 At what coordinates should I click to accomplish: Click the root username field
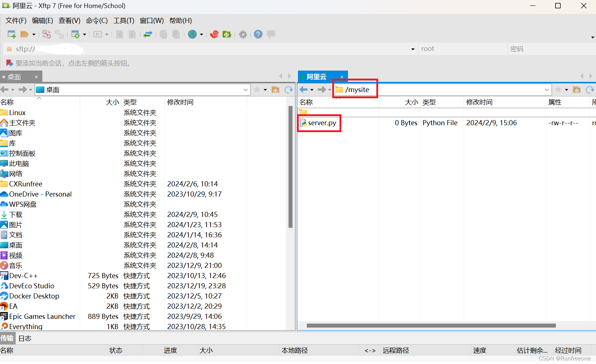coord(463,49)
